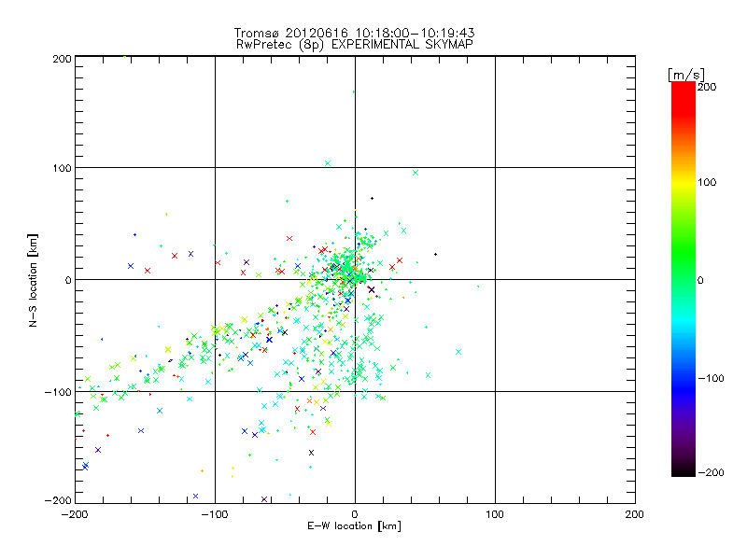Click the isolated cyan X marker right of center
This screenshot has width=747, height=560.
pyautogui.click(x=458, y=352)
